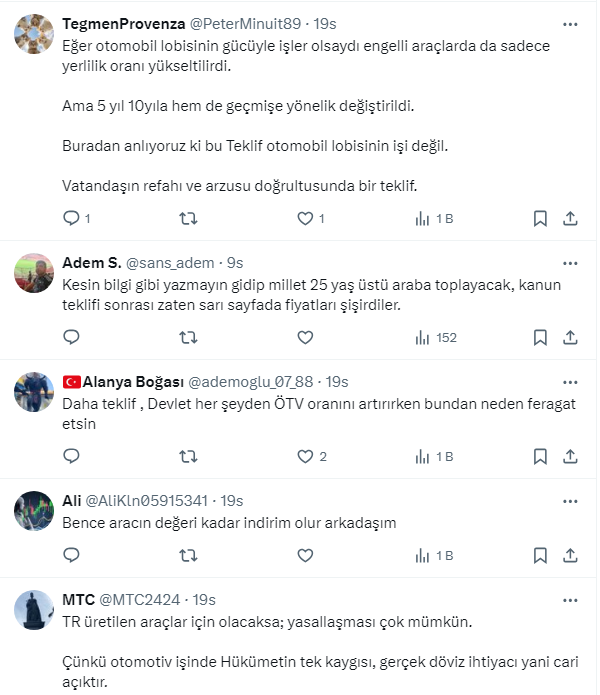Share TegmenProvenza's tweet
The height and width of the screenshot is (695, 600).
[x=570, y=218]
